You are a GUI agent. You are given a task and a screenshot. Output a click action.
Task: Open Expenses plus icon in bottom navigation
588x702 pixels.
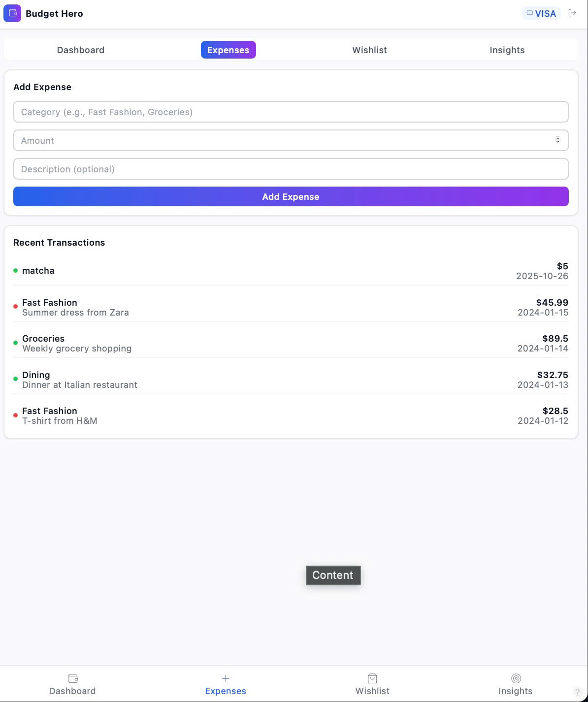point(226,678)
